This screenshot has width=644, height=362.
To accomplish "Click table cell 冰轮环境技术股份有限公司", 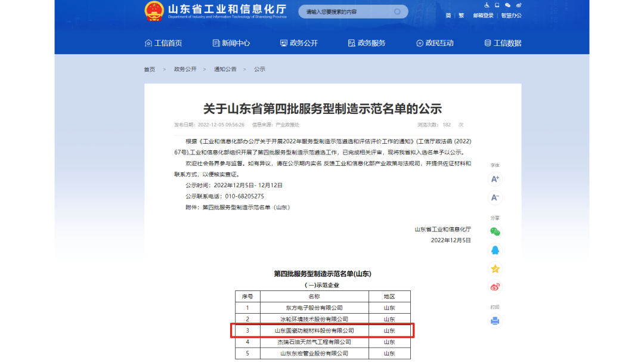I will pos(314,319).
